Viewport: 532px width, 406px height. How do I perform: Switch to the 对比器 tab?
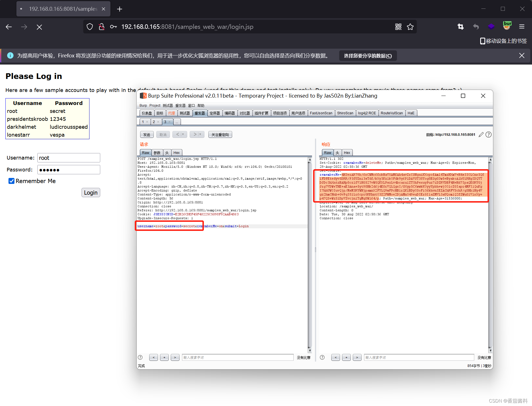(245, 113)
